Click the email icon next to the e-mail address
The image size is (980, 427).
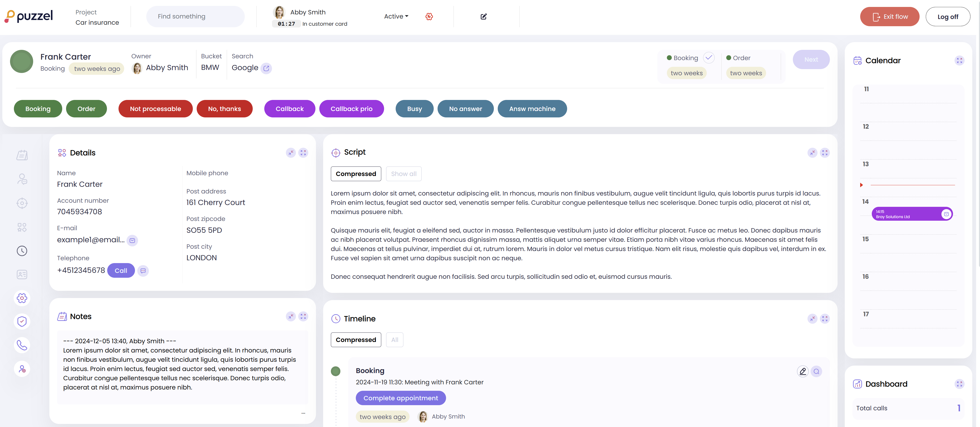click(x=132, y=240)
